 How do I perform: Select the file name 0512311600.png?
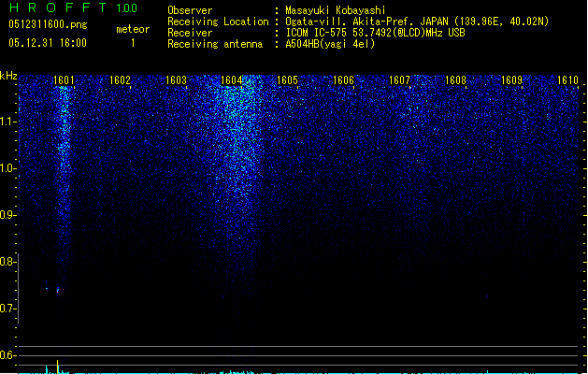pyautogui.click(x=48, y=24)
